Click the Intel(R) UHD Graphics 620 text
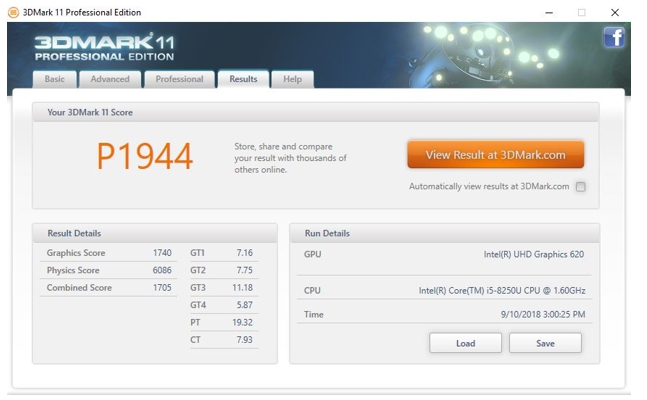This screenshot has width=647, height=400. click(534, 254)
